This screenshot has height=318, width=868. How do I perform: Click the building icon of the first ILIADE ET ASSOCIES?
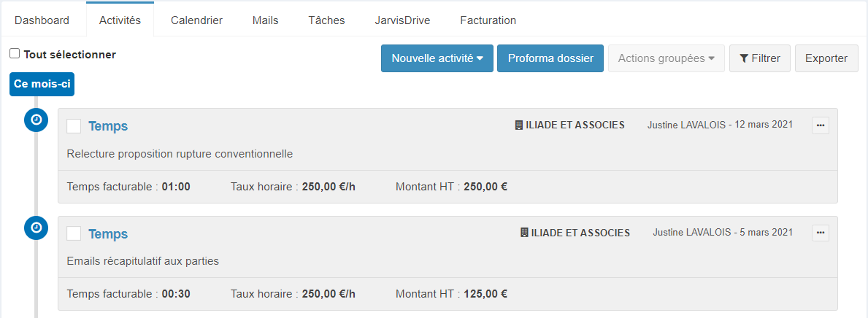[519, 125]
